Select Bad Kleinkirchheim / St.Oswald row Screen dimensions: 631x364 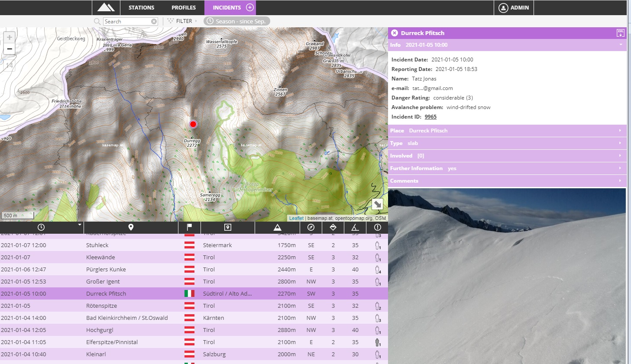[194, 318]
